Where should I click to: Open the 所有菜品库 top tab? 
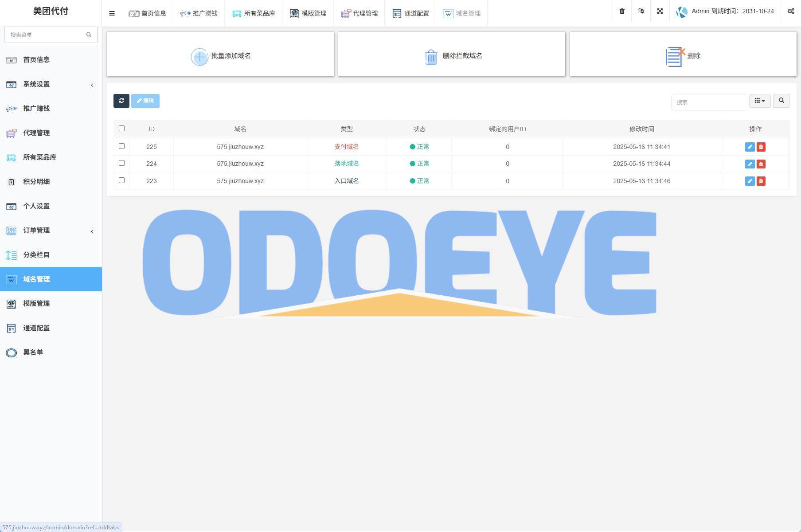coord(253,13)
